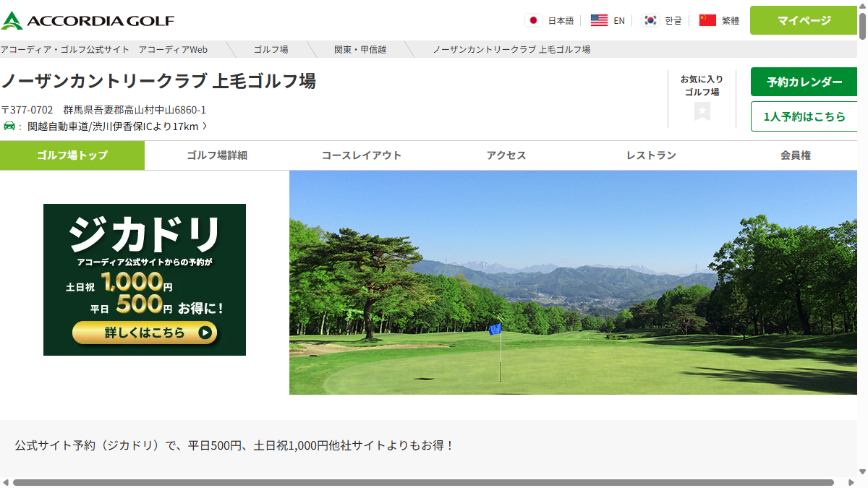Select the Japanese flag icon
The height and width of the screenshot is (488, 868).
point(534,20)
